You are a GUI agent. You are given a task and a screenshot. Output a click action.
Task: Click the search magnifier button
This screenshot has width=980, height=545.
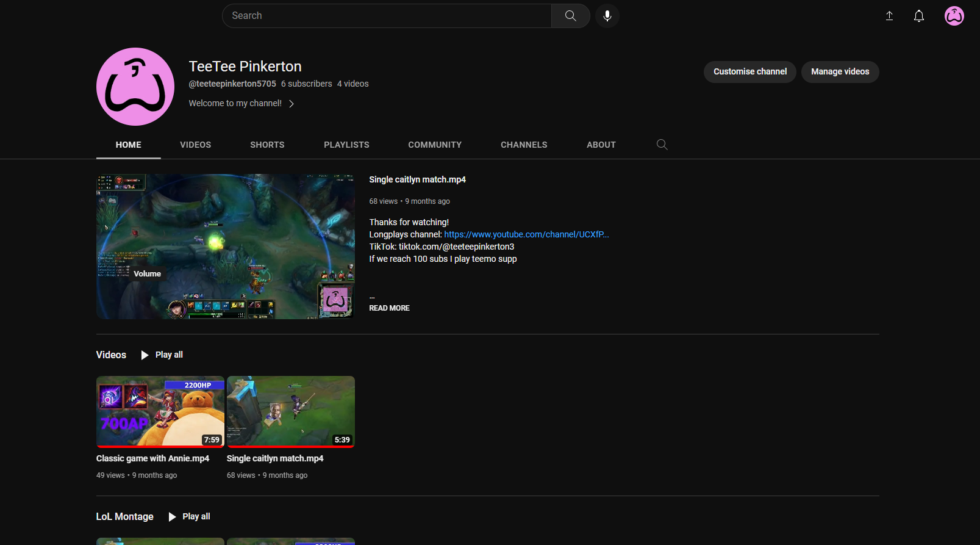(570, 16)
